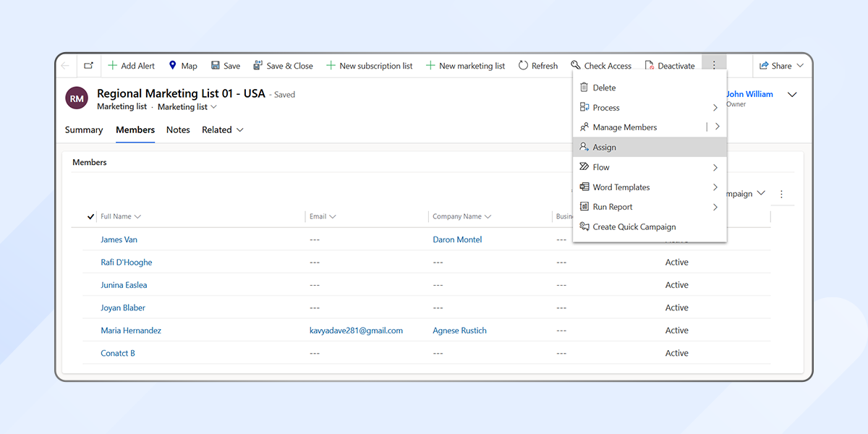The width and height of the screenshot is (868, 434).
Task: Open the Junina Easlea contact link
Action: tap(124, 285)
